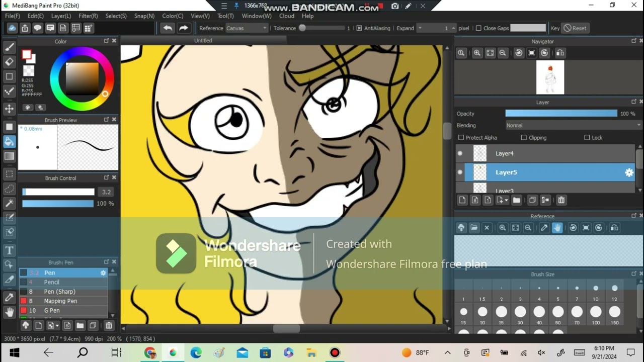Screen dimensions: 644x362
Task: Click the brush size slider showing 3.2
Action: (x=58, y=192)
